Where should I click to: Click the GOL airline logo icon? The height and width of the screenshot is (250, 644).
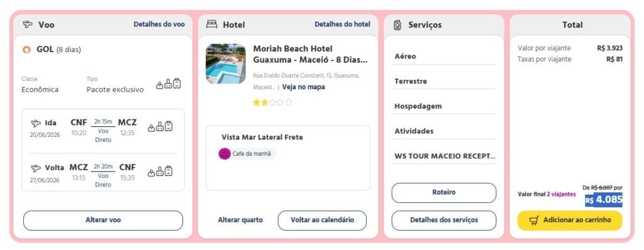point(26,50)
